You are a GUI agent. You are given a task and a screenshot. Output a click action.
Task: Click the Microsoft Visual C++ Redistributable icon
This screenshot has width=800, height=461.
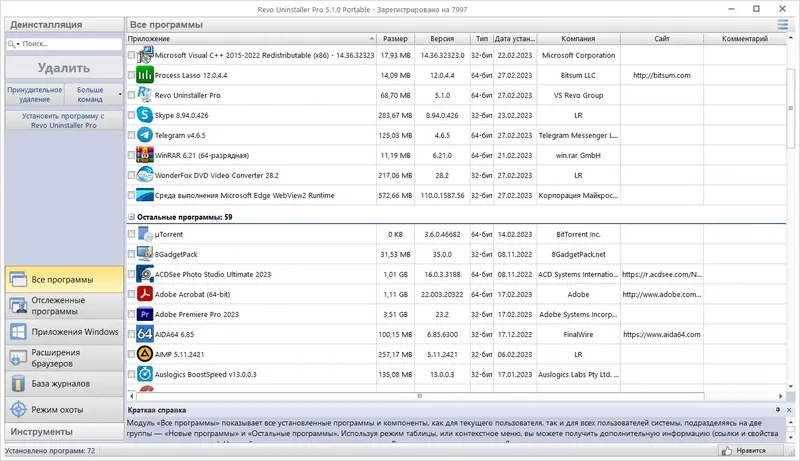(145, 55)
